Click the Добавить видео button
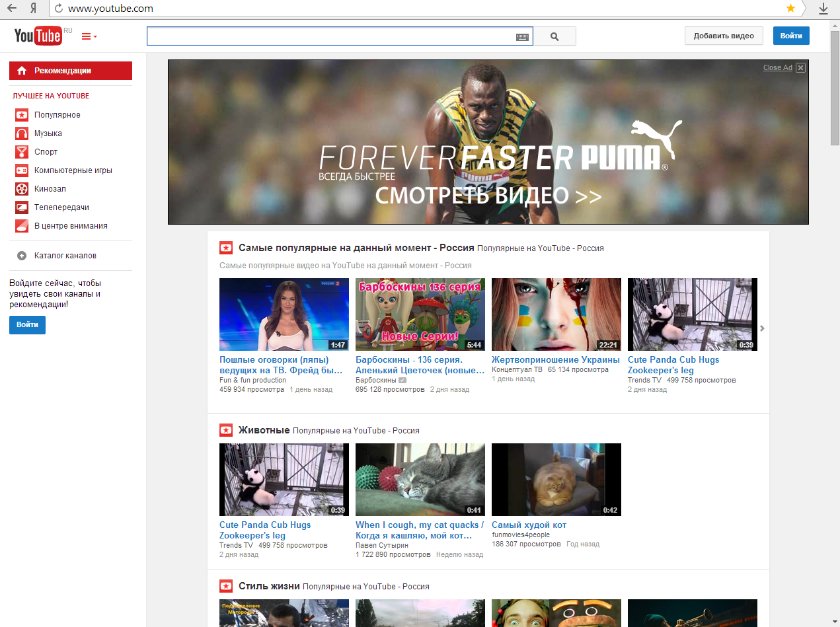 724,36
